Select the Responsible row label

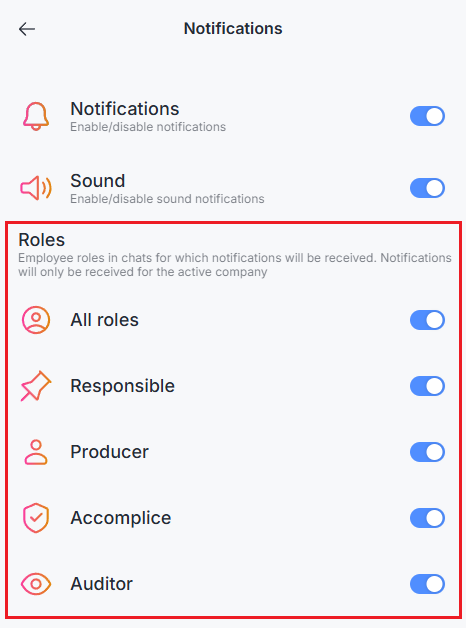point(123,386)
